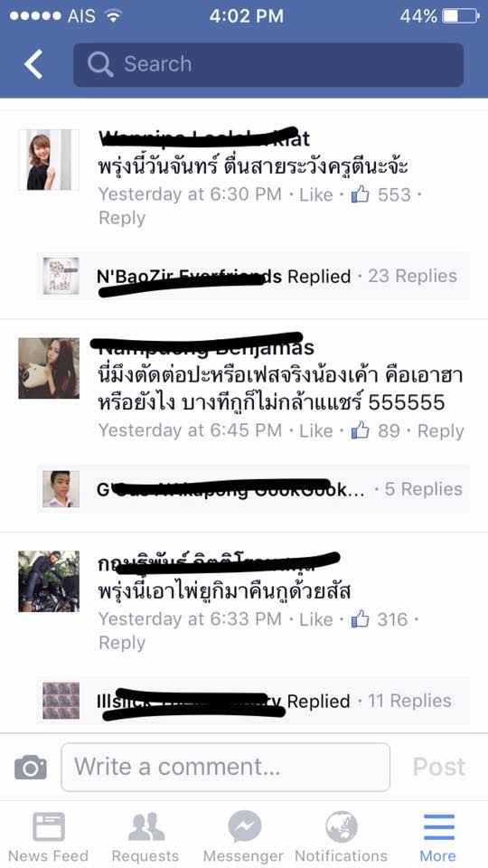Like the comment posted at 6:45 PM
This screenshot has height=868, width=488.
316,431
